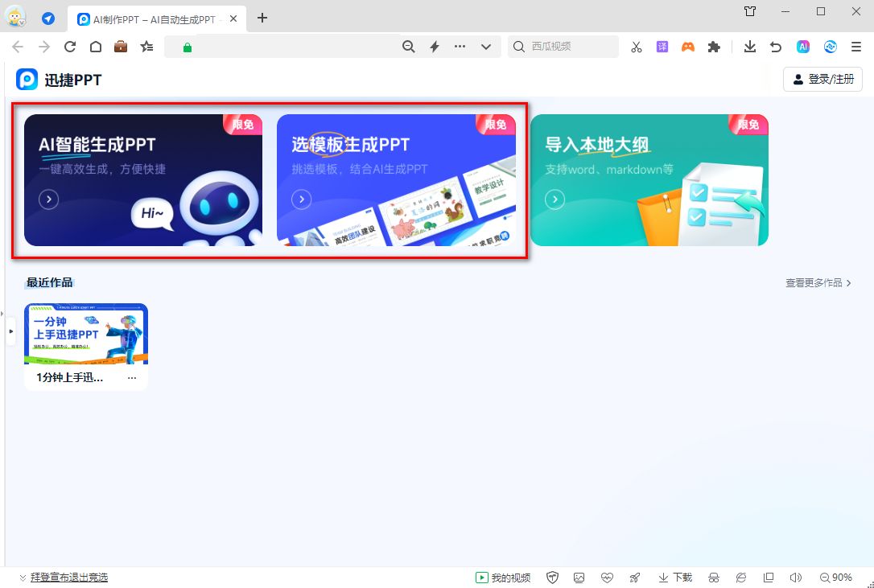Open 我的视频 in status bar
The height and width of the screenshot is (588, 874).
coord(503,578)
